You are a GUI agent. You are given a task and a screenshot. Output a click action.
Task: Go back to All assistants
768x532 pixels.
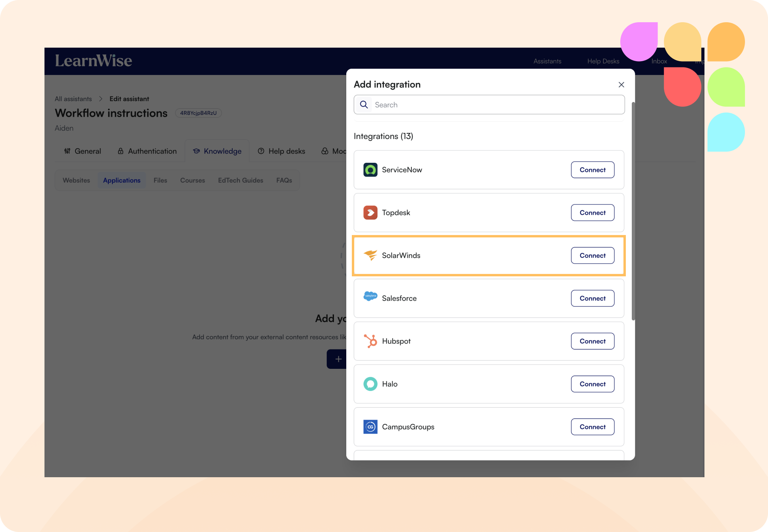click(x=73, y=99)
